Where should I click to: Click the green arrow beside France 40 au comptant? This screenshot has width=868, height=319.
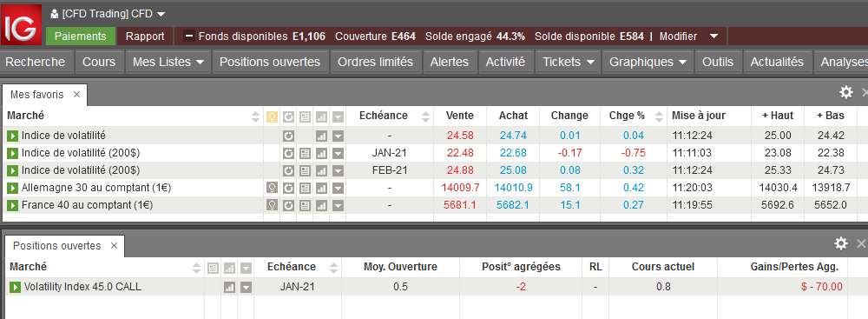coord(12,205)
